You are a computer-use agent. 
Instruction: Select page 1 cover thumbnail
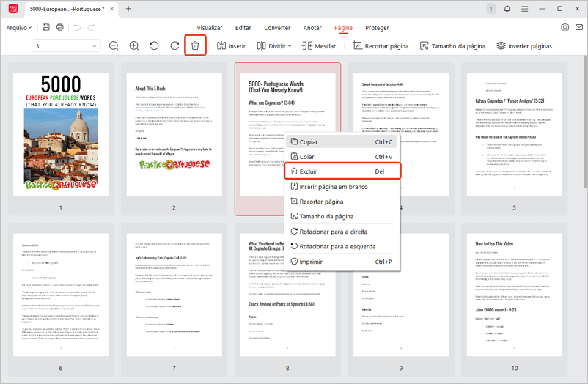tap(61, 134)
